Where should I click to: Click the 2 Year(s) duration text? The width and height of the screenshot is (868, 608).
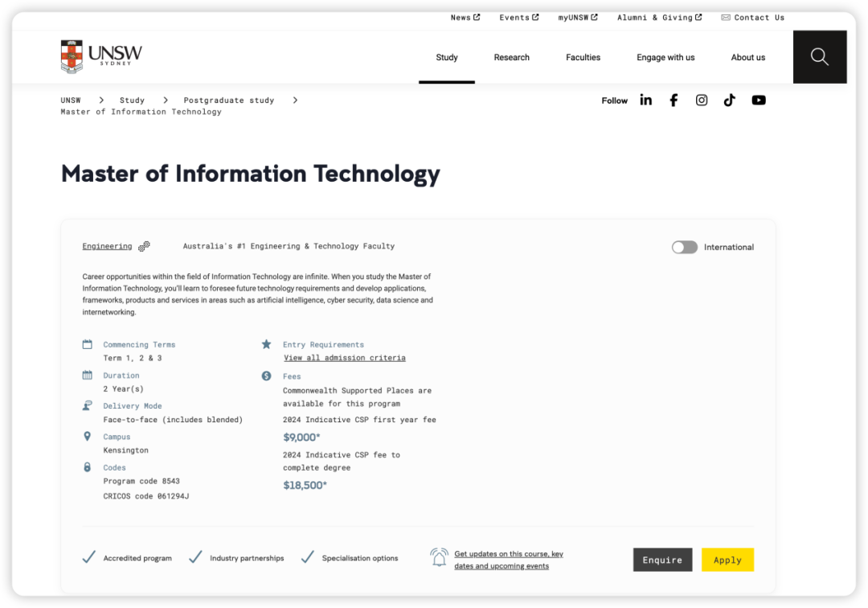pyautogui.click(x=123, y=388)
